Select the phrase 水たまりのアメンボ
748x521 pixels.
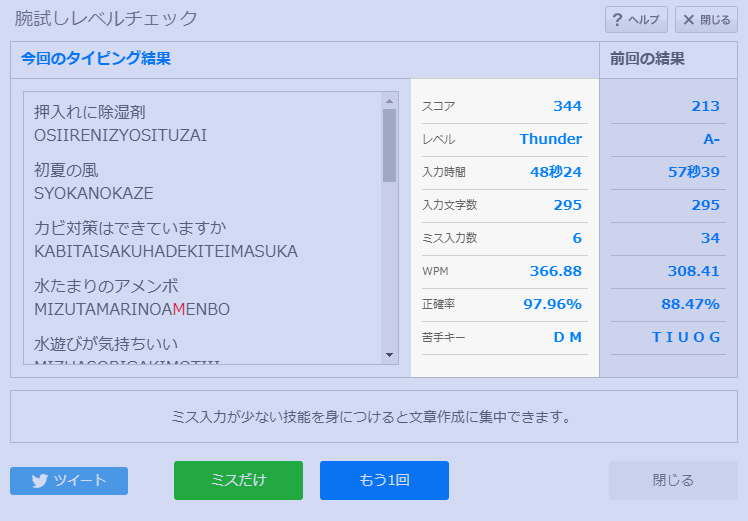click(106, 286)
